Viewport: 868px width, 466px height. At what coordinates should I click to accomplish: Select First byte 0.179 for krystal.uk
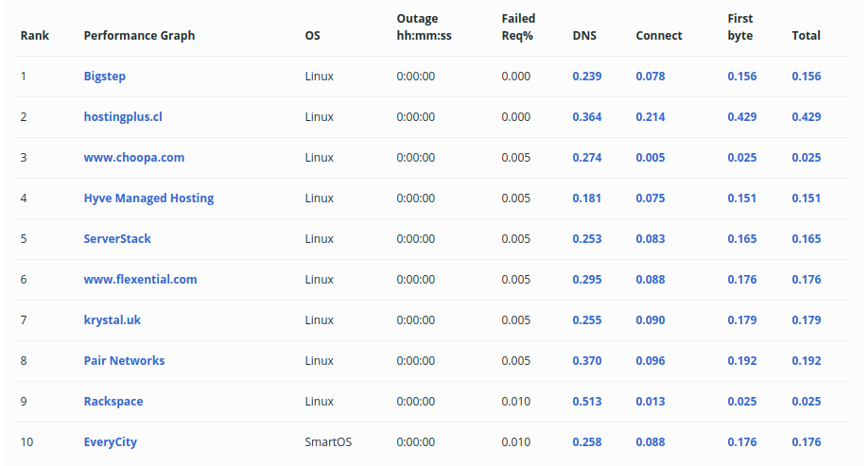pos(742,319)
